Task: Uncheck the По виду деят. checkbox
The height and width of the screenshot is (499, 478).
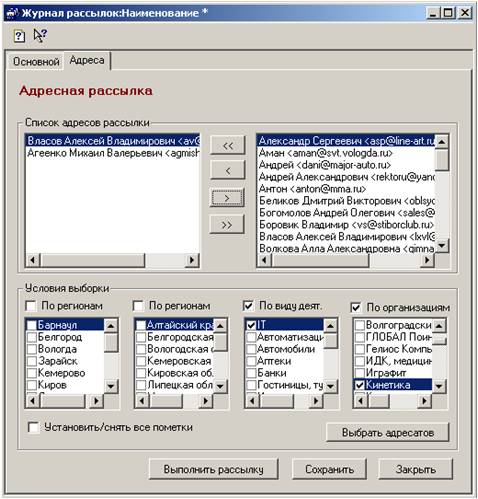Action: [248, 306]
